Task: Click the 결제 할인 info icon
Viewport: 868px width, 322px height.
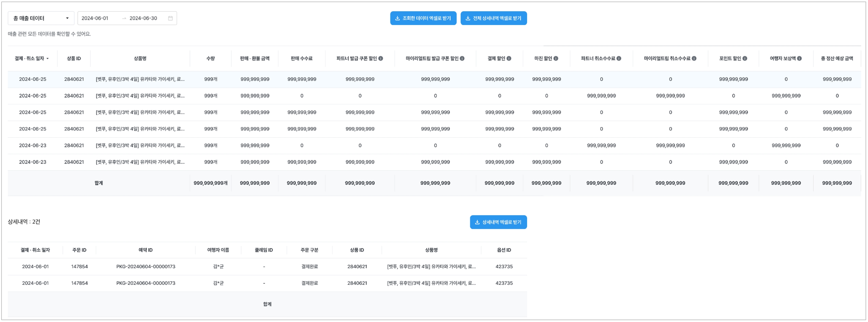Action: (x=509, y=59)
